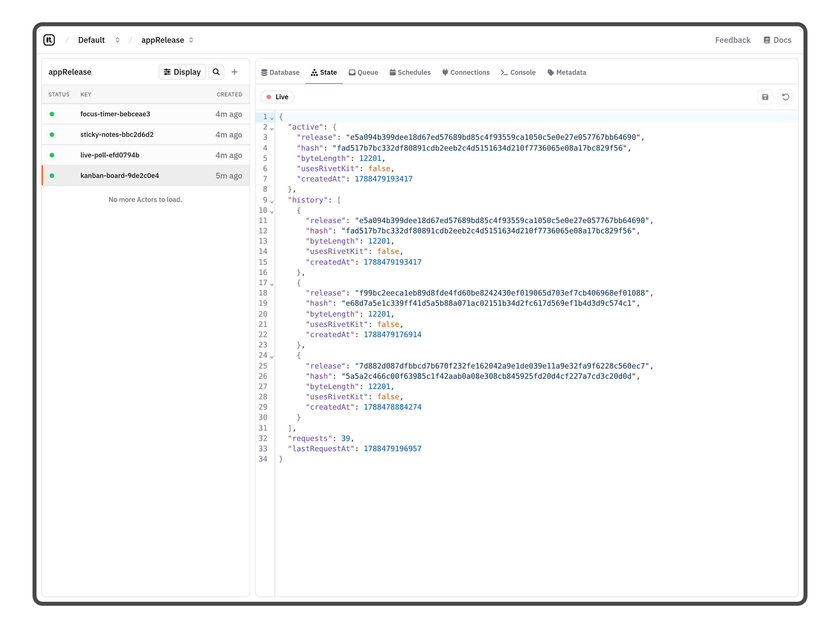Collapse the "history" array at line 9

tap(272, 201)
